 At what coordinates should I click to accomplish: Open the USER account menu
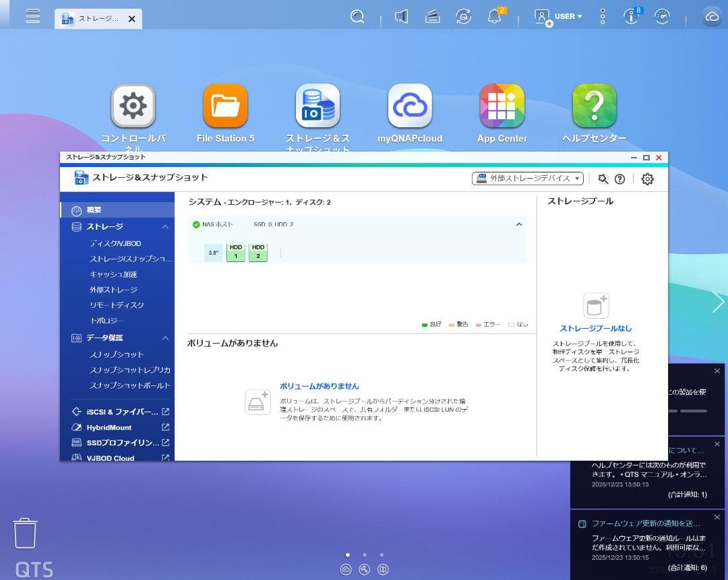point(558,16)
